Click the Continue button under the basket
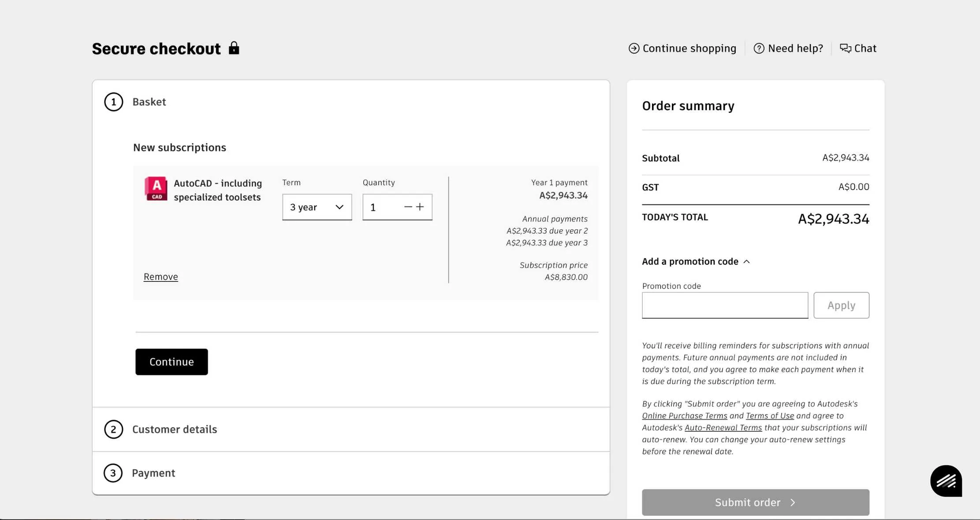The height and width of the screenshot is (520, 980). pos(171,362)
